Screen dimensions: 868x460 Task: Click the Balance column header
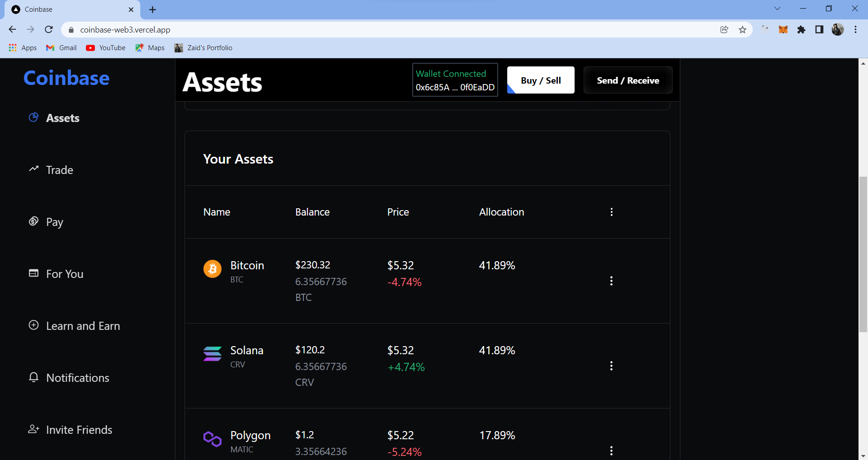click(312, 212)
